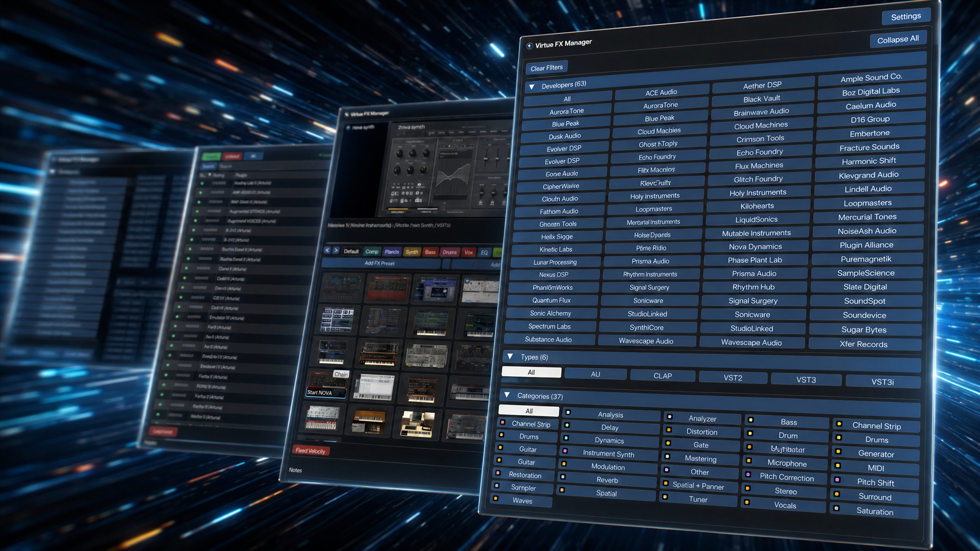Filter types by VST3i
Screen dimensions: 980x551
(882, 382)
